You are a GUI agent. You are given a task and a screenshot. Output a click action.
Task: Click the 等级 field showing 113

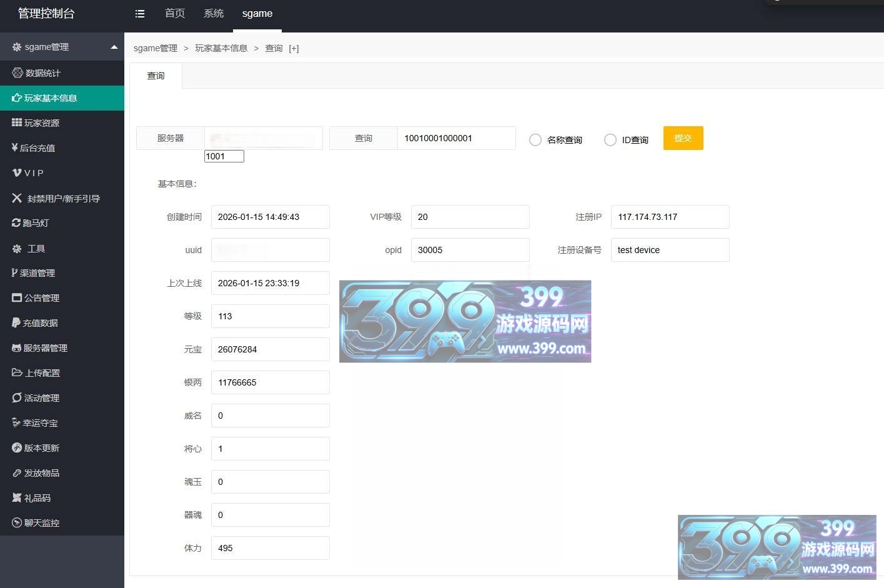click(271, 316)
